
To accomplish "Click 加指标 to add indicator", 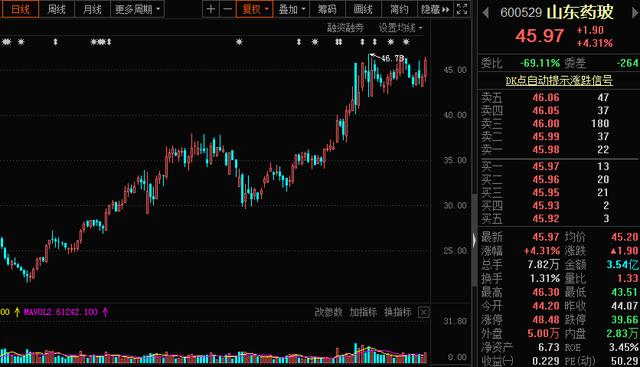I will click(x=363, y=312).
